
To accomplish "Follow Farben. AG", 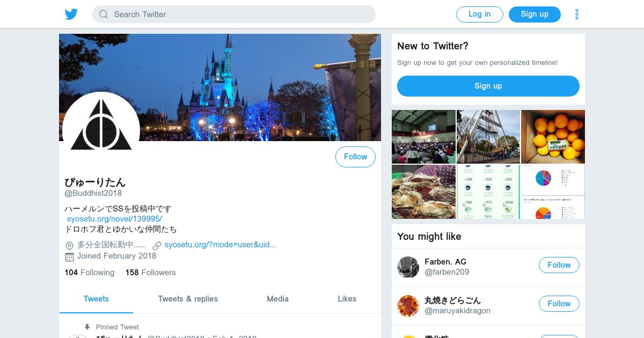I will [x=559, y=265].
